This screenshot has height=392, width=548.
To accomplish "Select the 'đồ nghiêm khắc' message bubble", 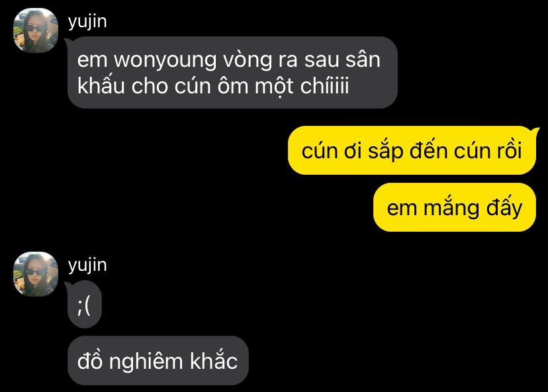I will pyautogui.click(x=158, y=360).
